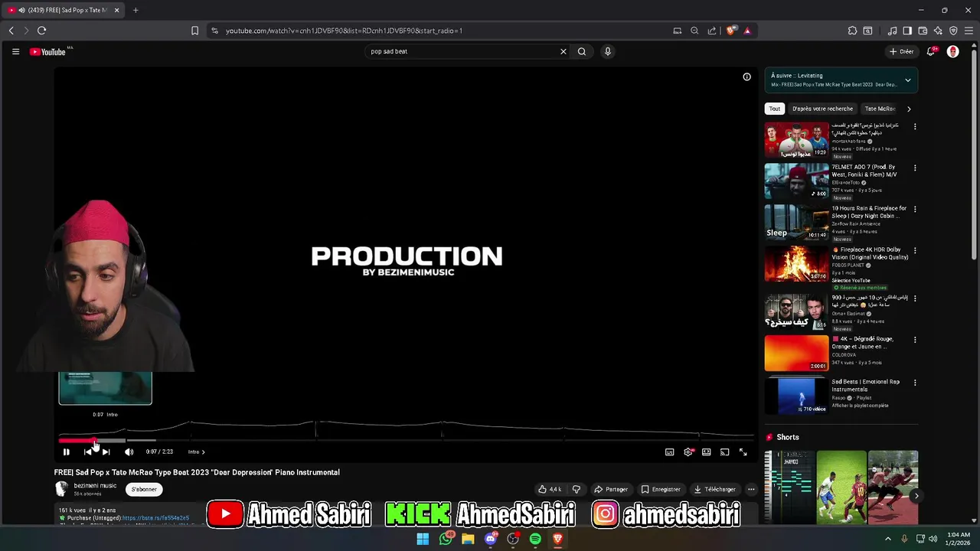
Task: Seek on the video progress bar
Action: (406, 441)
